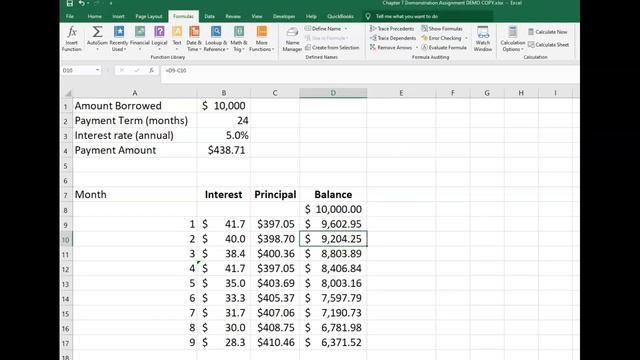Screen dimensions: 640x360
Task: Click Evaluate Formula
Action: point(444,47)
